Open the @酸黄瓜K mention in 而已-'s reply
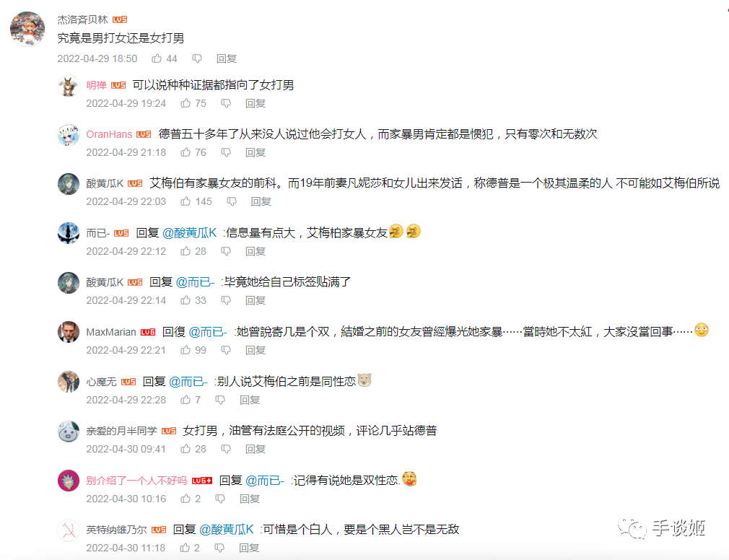Viewport: 729px width, 560px height. point(190,233)
